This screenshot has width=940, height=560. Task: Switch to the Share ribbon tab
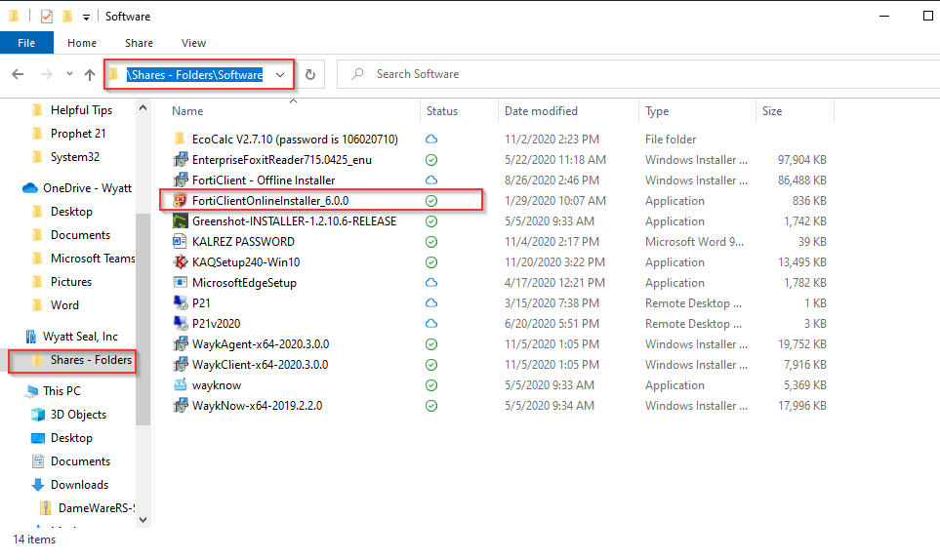139,43
